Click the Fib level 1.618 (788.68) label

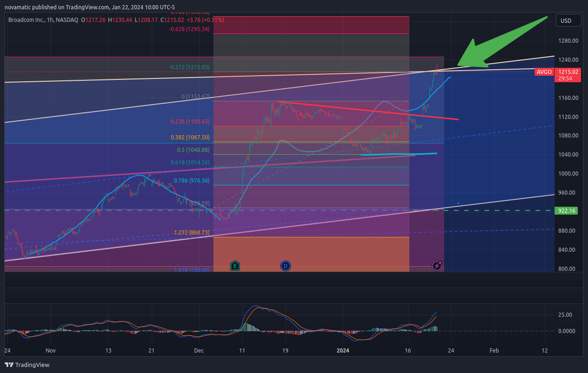pyautogui.click(x=192, y=269)
